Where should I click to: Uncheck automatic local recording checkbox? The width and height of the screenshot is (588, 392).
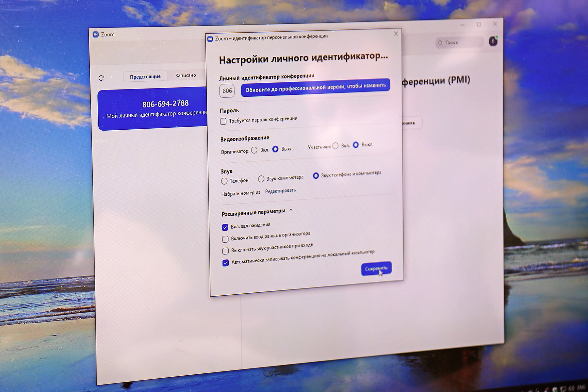(x=225, y=263)
